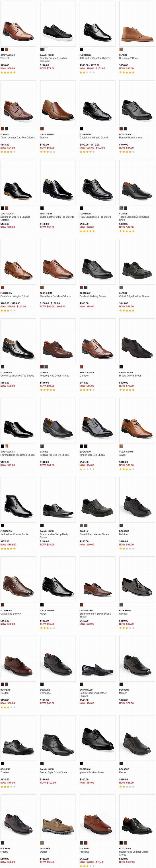Select brown swatch under Stacy Adams Garrison
The width and height of the screenshot is (156, 868).
81,367
